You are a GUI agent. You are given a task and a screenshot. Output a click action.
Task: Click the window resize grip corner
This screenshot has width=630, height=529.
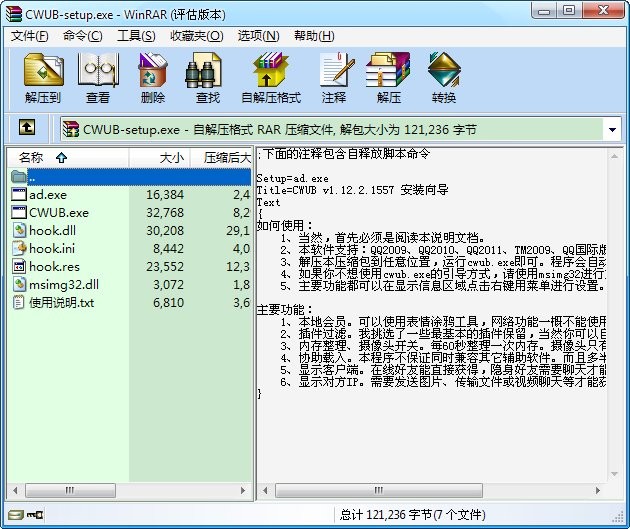coord(618,517)
